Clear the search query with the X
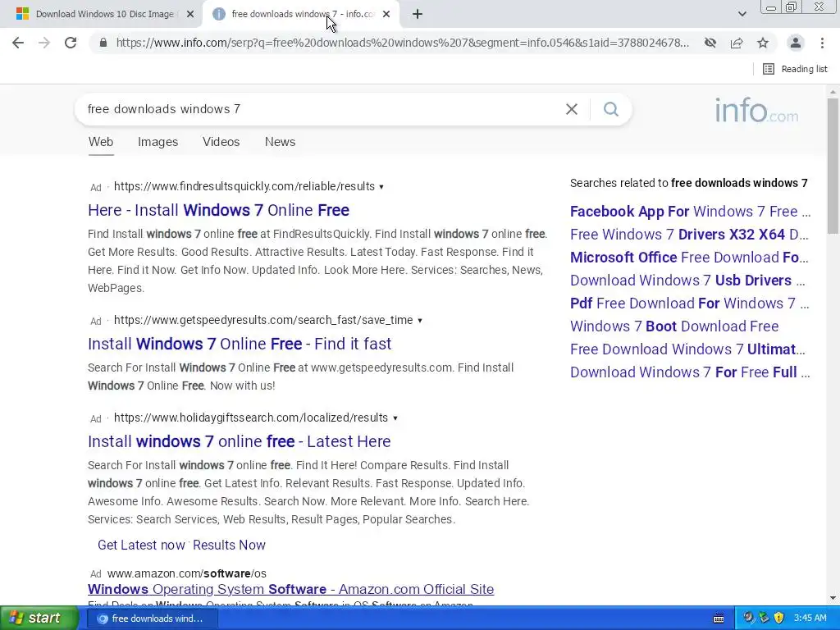840x630 pixels. (x=572, y=109)
